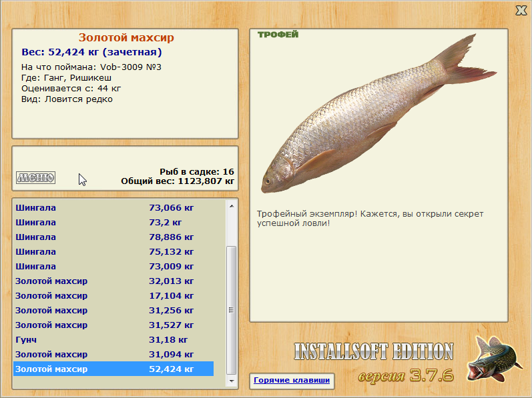Click the Золотой махсир title heading
532x398 pixels.
(126, 37)
